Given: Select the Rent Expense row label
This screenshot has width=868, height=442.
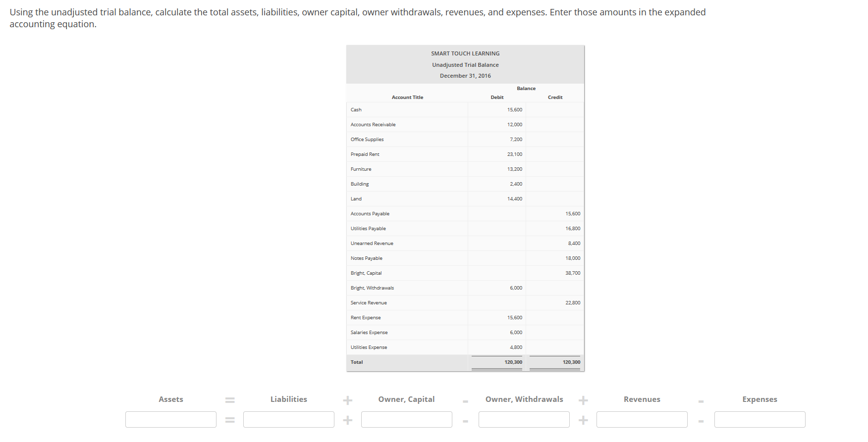Looking at the screenshot, I should [x=366, y=318].
